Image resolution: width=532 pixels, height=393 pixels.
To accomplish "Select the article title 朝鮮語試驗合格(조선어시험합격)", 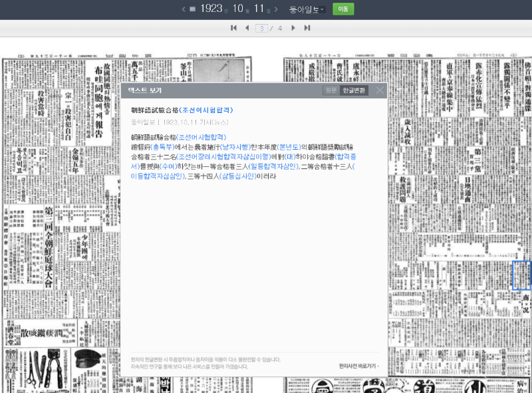I will click(x=182, y=110).
